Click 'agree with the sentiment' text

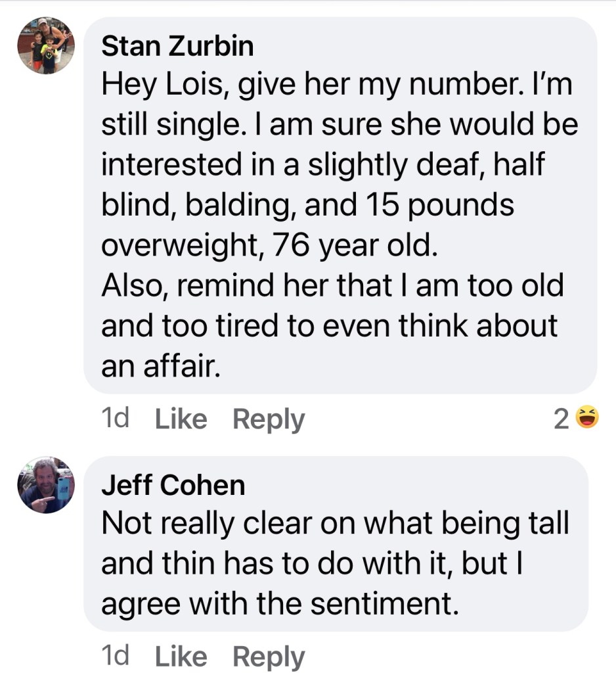click(x=279, y=603)
